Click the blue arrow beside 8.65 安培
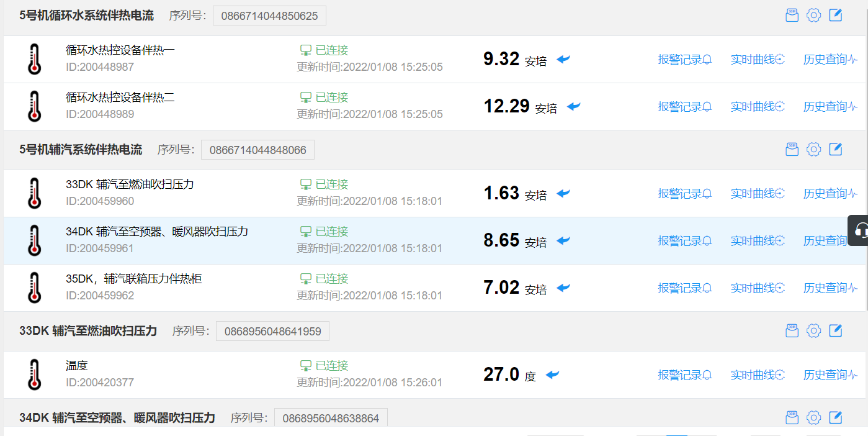 click(x=563, y=240)
